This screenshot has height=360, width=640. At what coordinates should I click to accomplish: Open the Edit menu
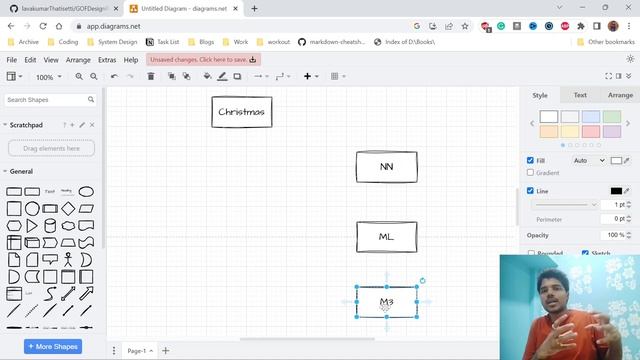click(x=30, y=60)
